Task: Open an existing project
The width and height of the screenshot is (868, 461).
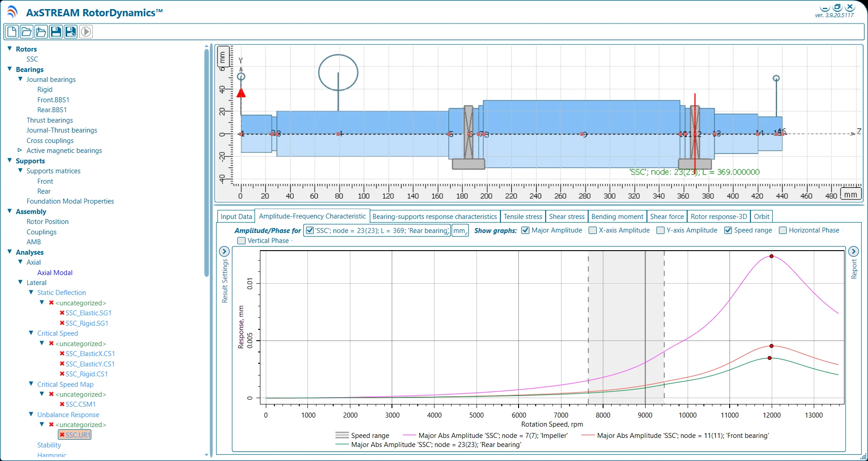Action: click(26, 31)
